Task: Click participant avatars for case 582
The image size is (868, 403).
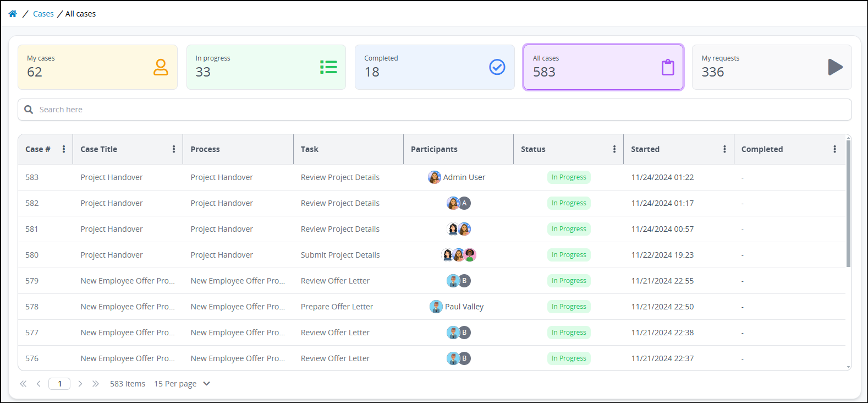Action: (x=458, y=203)
